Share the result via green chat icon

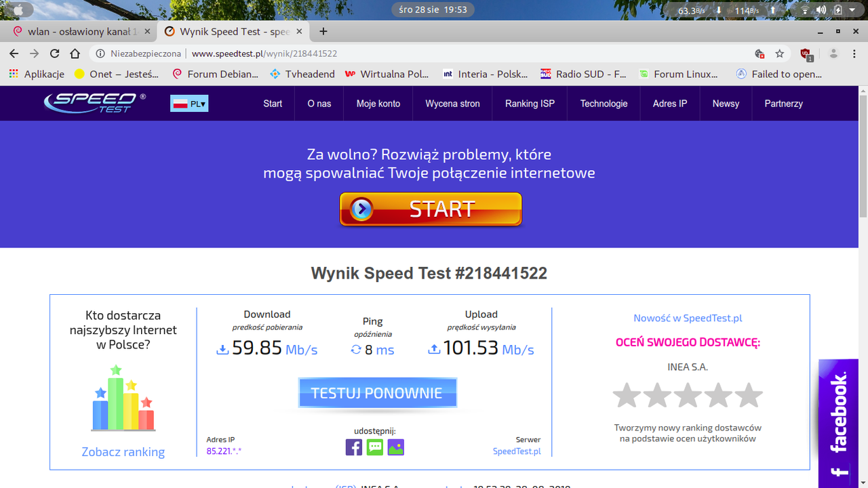[x=375, y=447]
